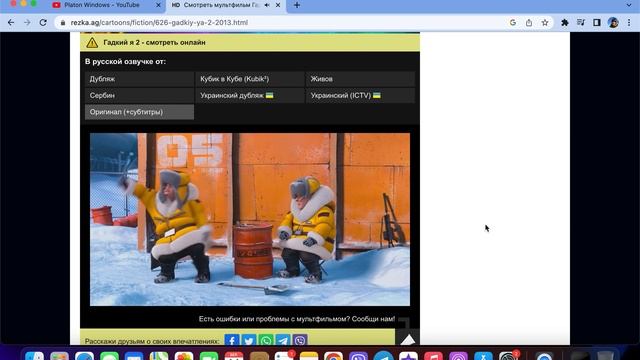Play the video in the player frame
This screenshot has width=640, height=360.
[250, 219]
